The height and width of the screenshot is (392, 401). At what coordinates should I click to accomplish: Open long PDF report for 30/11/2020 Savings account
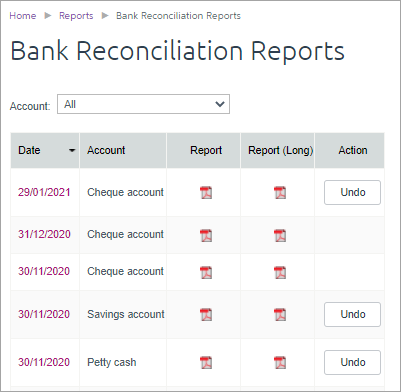coord(280,314)
